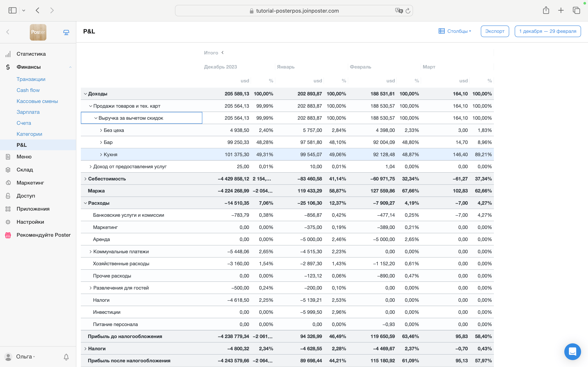Open the Транзакции link
The height and width of the screenshot is (367, 588).
[31, 79]
